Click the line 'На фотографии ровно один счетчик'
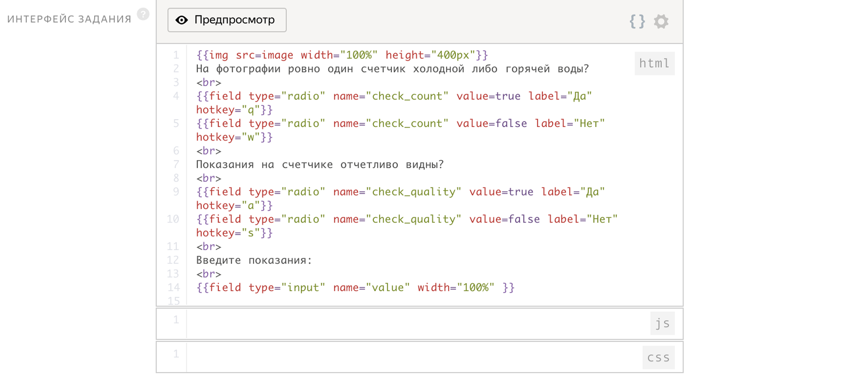 point(392,69)
